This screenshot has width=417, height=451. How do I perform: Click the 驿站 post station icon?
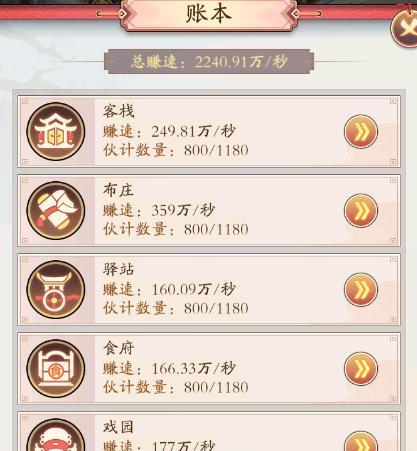point(56,289)
